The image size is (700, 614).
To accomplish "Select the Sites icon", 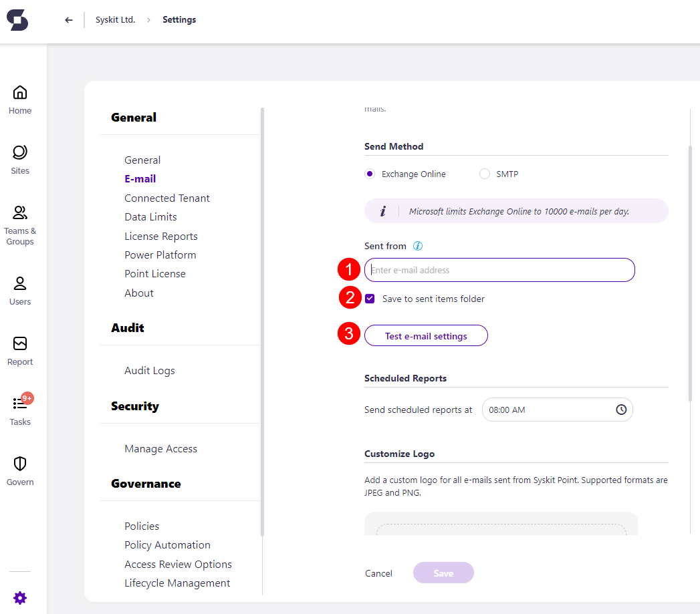I will (x=20, y=157).
